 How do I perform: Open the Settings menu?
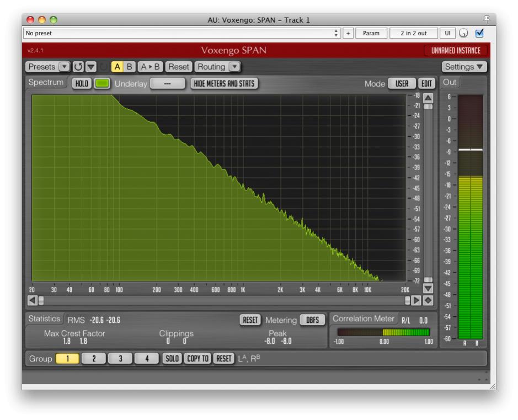pos(464,67)
